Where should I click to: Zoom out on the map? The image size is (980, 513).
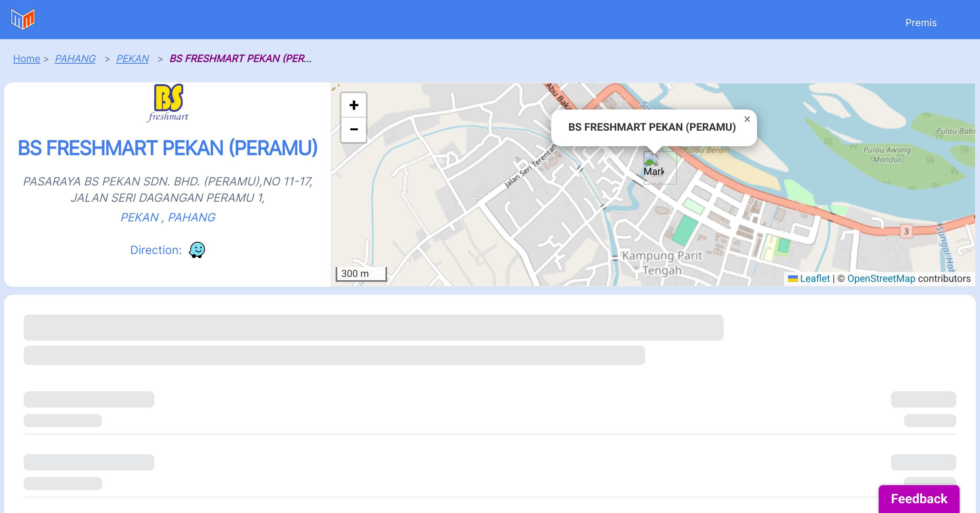pyautogui.click(x=354, y=130)
